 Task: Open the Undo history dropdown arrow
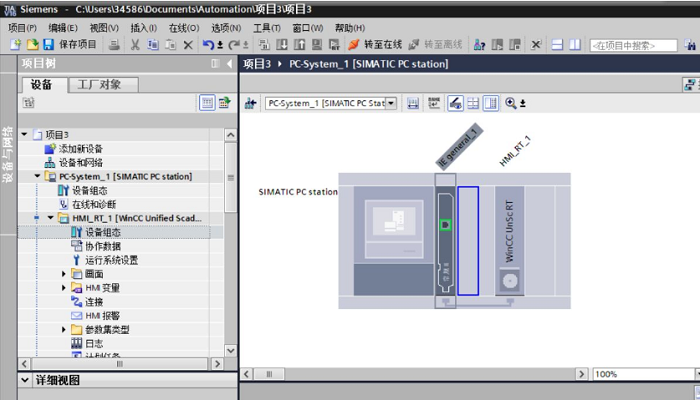(220, 45)
